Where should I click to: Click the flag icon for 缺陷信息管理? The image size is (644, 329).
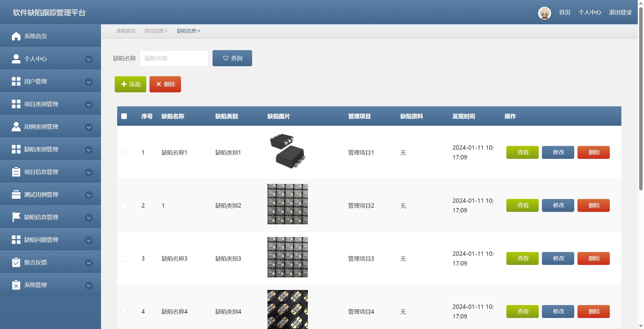coord(16,217)
